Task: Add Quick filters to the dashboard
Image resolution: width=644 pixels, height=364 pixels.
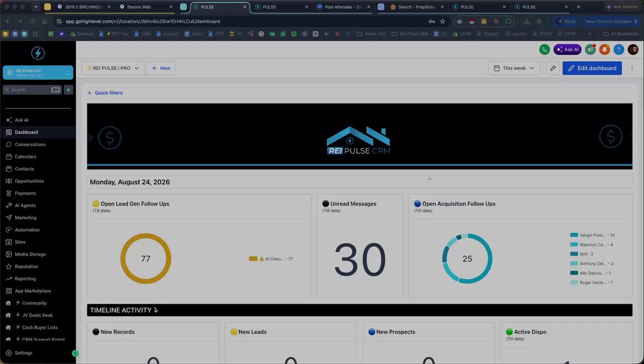Action: click(105, 93)
